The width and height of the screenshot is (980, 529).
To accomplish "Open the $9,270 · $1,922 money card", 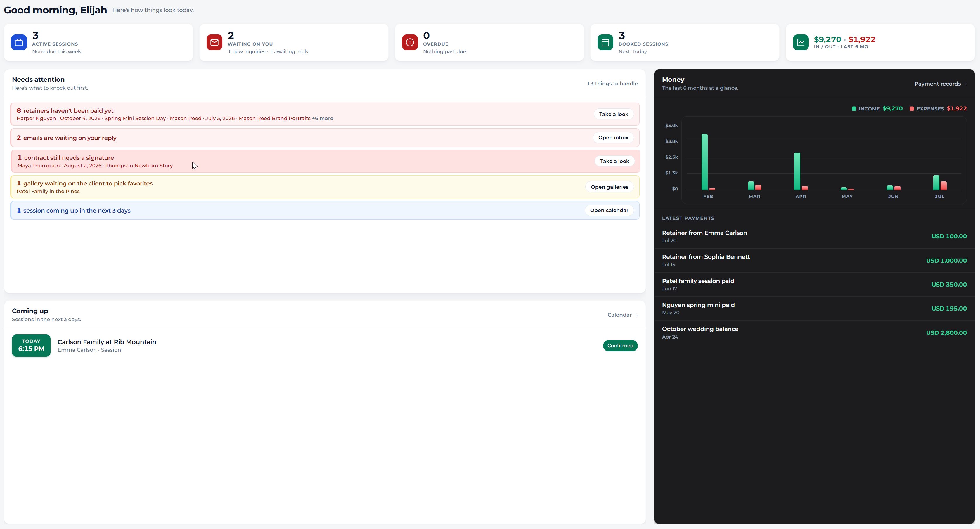I will (880, 43).
